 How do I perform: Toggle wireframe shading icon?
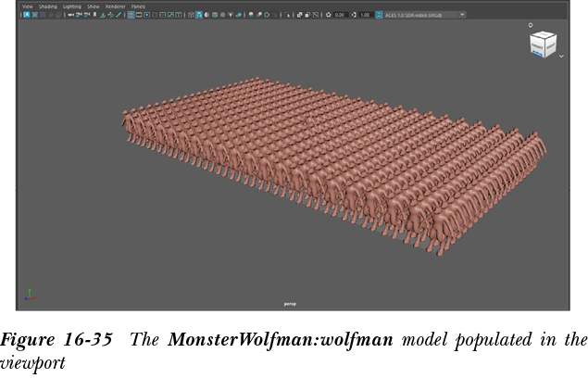click(191, 16)
